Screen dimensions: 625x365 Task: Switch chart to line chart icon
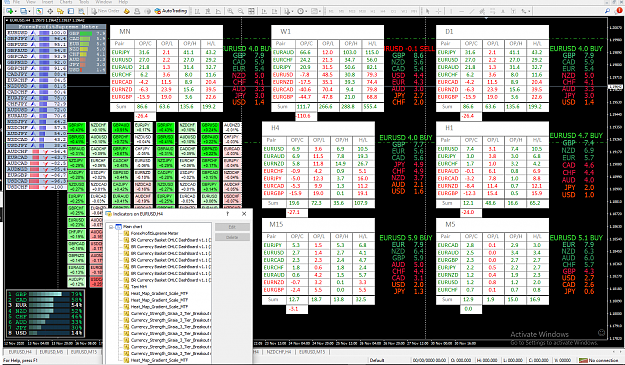[218, 11]
